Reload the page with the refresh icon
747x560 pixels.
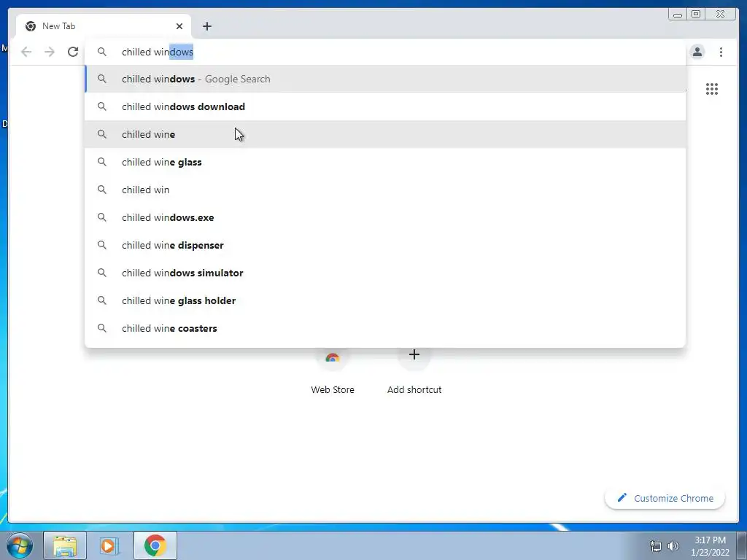73,52
